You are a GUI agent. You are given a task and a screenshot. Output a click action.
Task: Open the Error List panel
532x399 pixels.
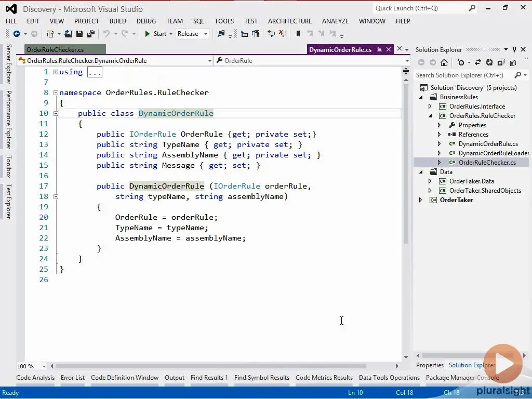coord(73,378)
